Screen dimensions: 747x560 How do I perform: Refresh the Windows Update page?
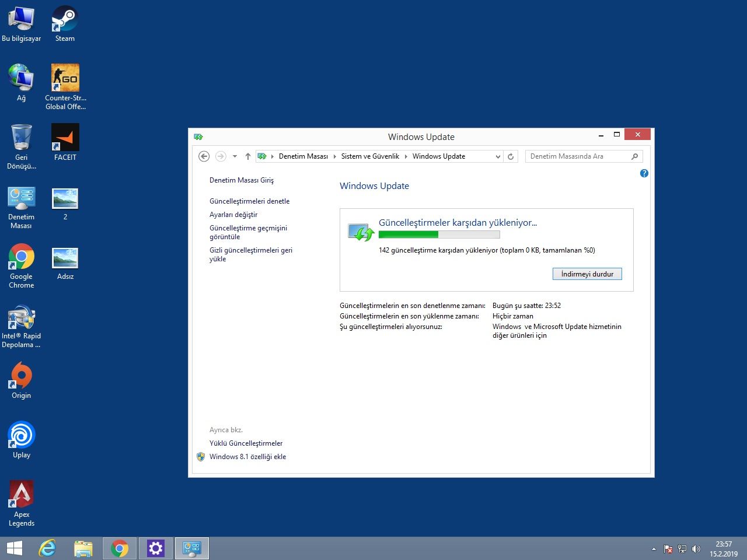511,156
